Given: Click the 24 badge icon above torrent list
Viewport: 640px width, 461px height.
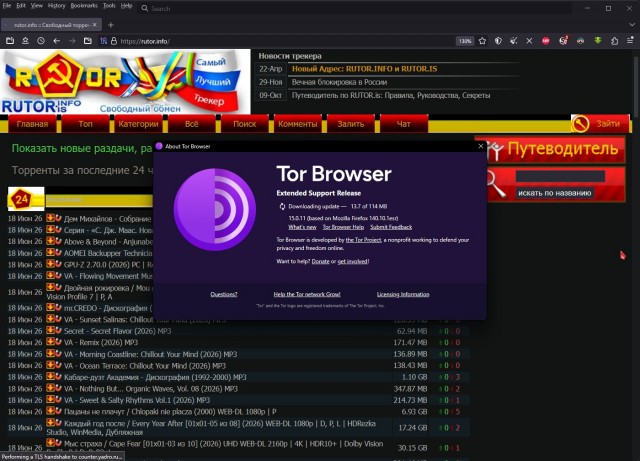Looking at the screenshot, I should click(x=25, y=199).
